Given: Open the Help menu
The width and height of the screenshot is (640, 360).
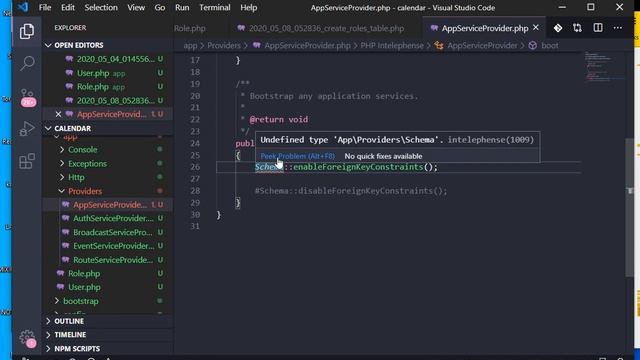Looking at the screenshot, I should tap(249, 7).
